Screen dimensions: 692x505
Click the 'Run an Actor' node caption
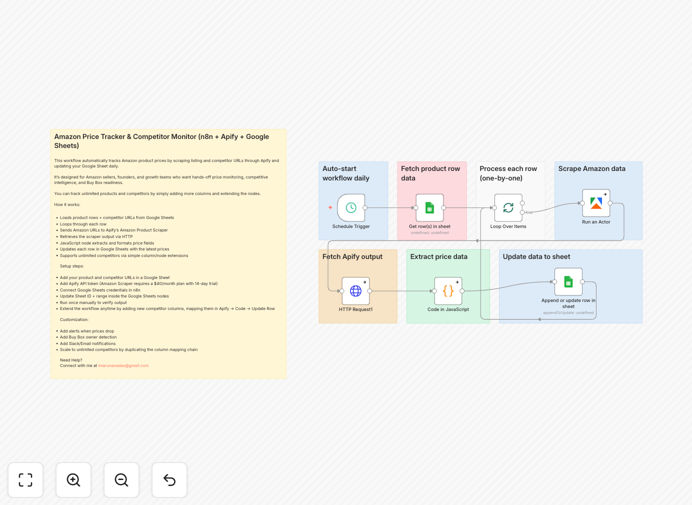[596, 222]
